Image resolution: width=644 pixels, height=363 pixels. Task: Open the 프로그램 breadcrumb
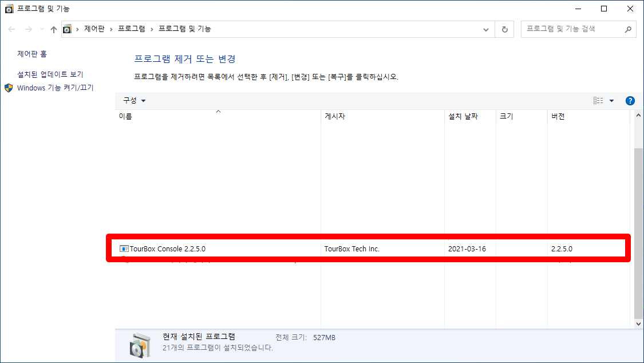click(132, 29)
